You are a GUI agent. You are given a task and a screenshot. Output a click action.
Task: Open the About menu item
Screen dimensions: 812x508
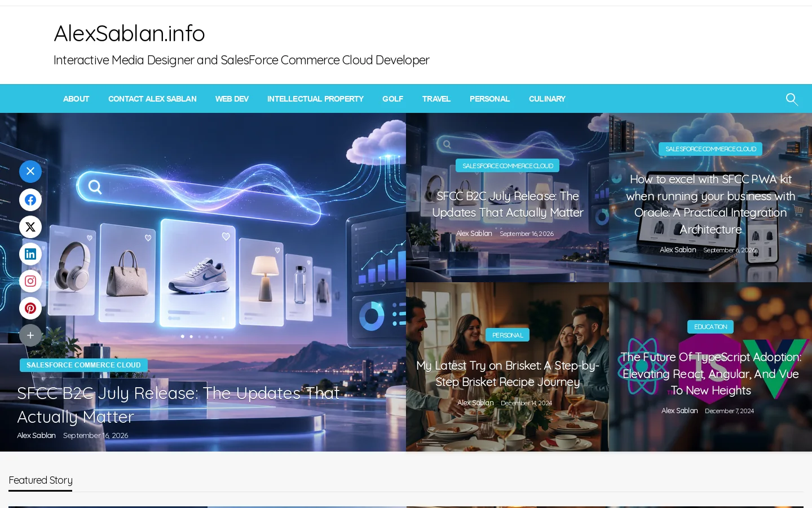(x=76, y=99)
